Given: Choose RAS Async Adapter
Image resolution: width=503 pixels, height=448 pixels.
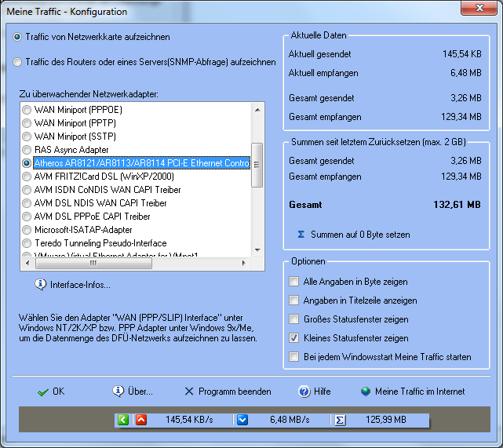Looking at the screenshot, I should point(27,150).
